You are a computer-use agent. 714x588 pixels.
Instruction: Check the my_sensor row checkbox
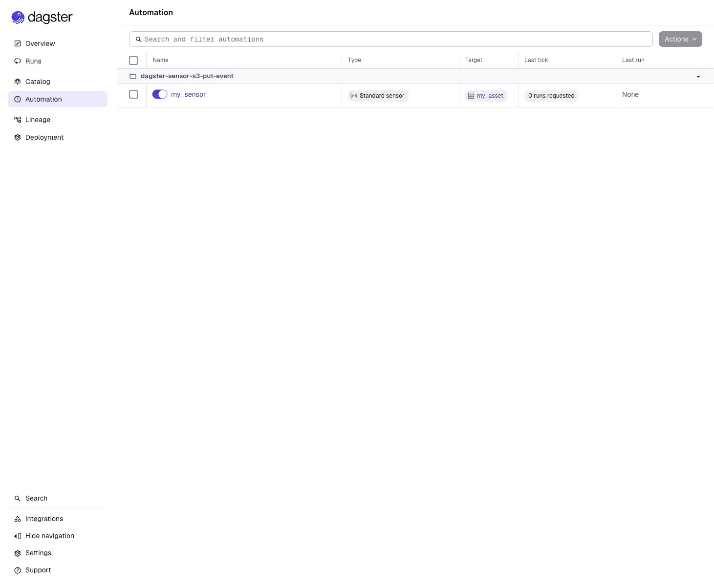133,94
